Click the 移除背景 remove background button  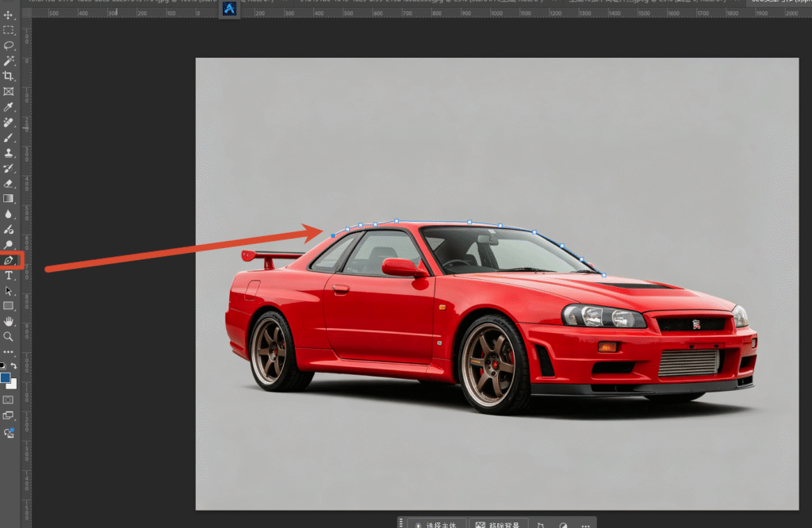[498, 524]
